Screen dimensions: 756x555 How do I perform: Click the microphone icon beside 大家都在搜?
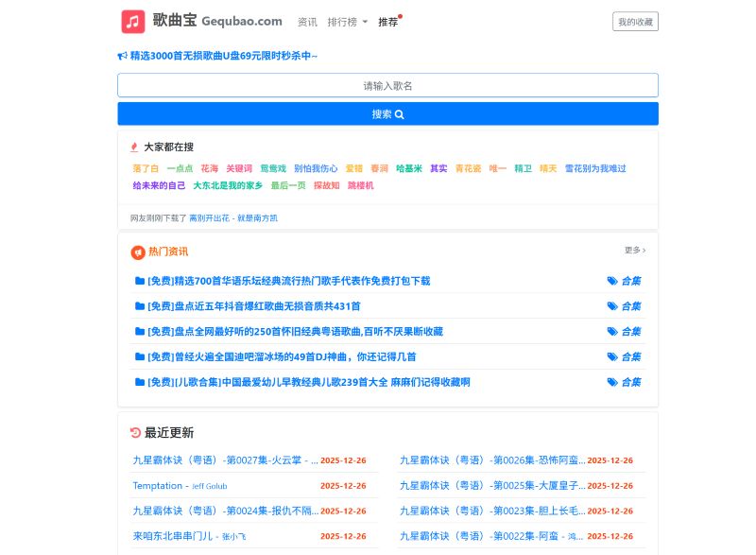135,147
